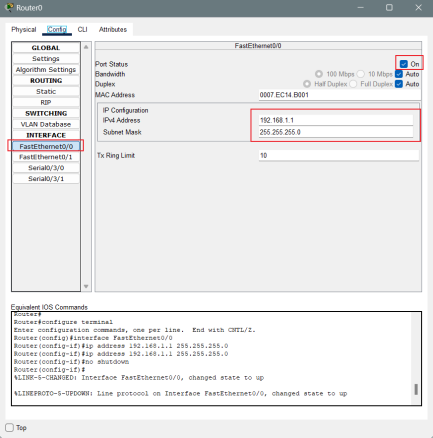The height and width of the screenshot is (438, 433).
Task: Click the GLOBAL section header
Action: [x=46, y=48]
